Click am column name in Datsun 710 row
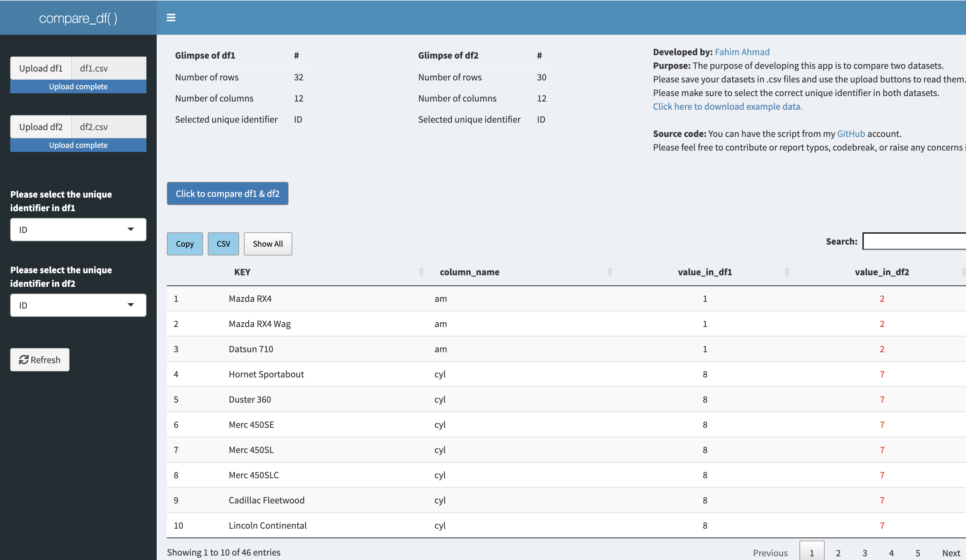966x560 pixels. 440,349
